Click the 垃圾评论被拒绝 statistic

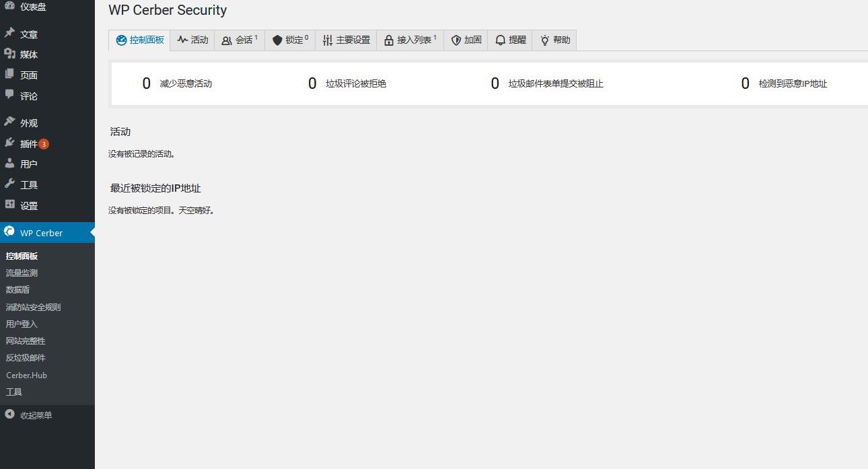point(347,84)
